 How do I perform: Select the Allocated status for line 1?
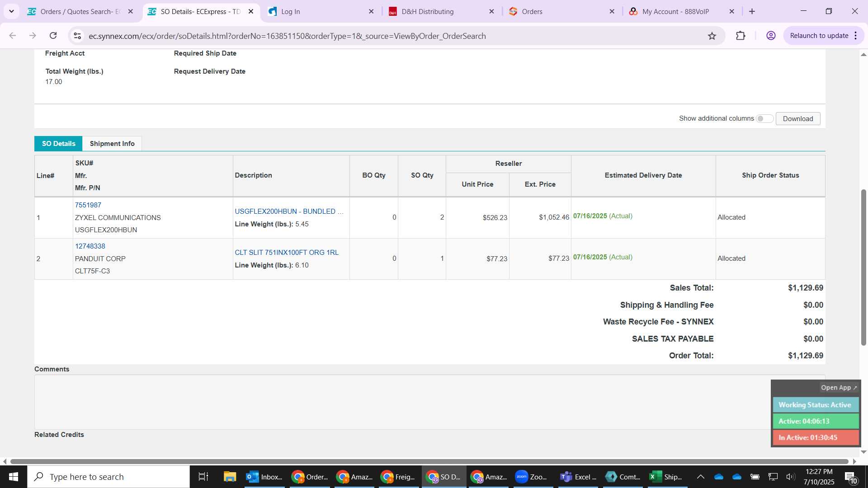pyautogui.click(x=731, y=217)
